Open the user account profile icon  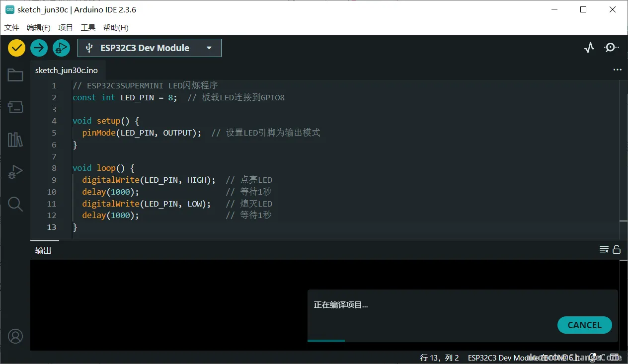pos(15,336)
